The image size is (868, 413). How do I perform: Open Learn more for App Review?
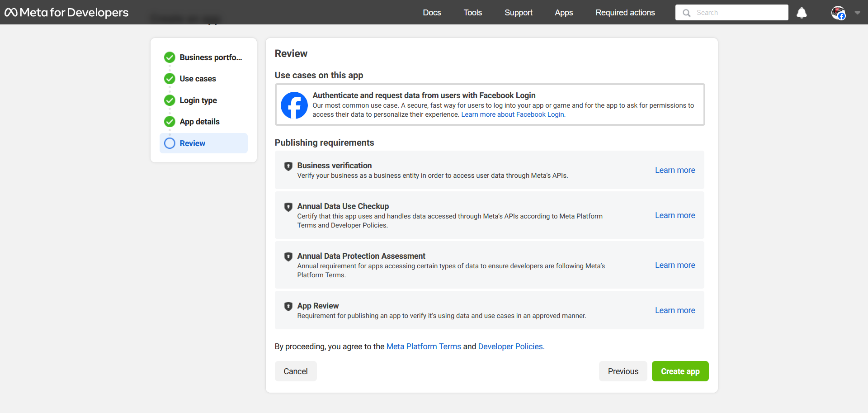click(675, 310)
